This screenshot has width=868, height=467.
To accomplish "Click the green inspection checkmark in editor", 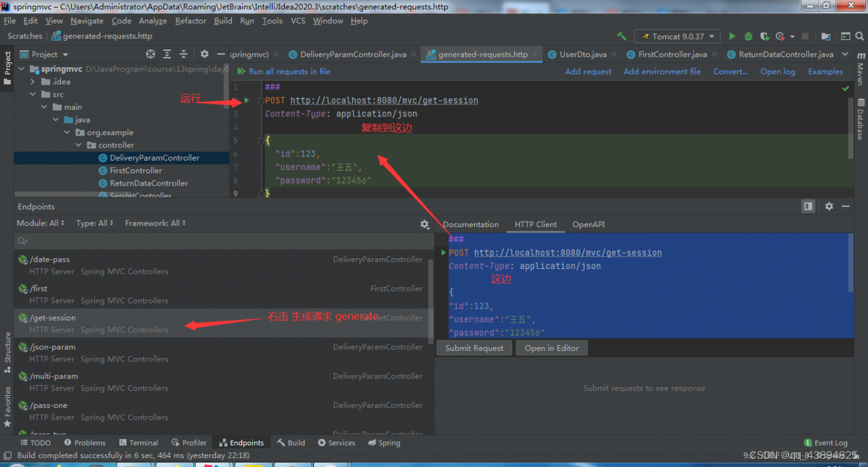I will pyautogui.click(x=846, y=88).
